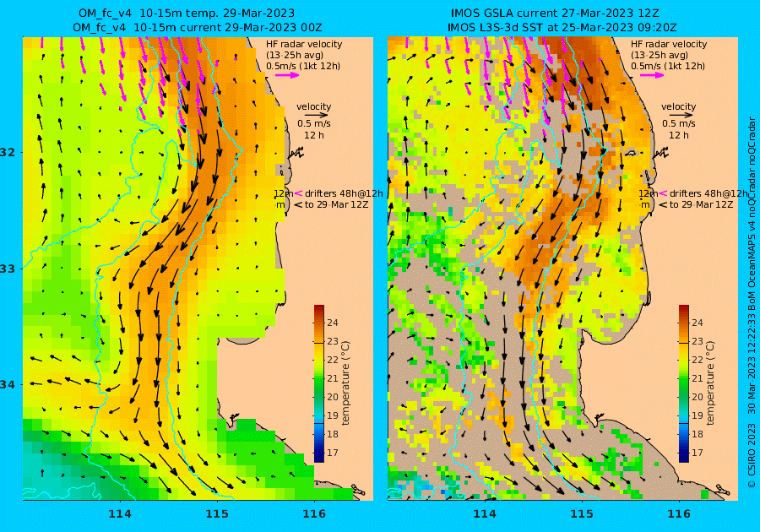The width and height of the screenshot is (760, 532).
Task: Click '(13-25h avg)' text in left map
Action: point(295,55)
